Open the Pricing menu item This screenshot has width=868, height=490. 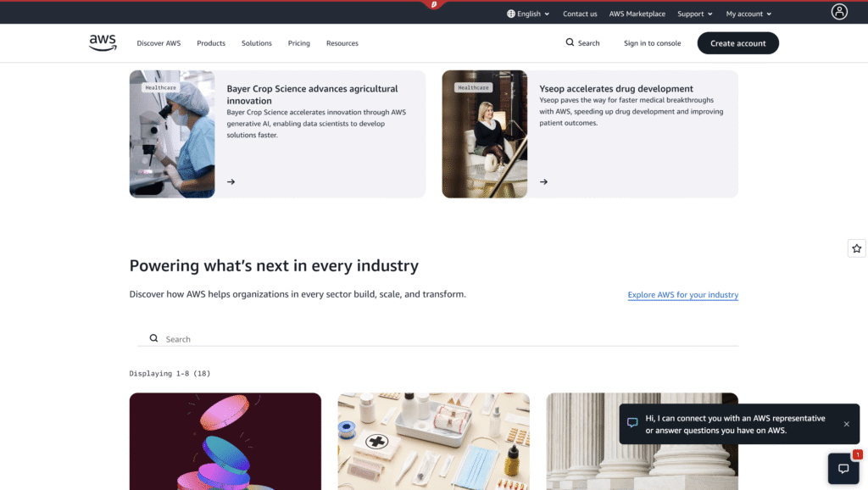click(299, 43)
